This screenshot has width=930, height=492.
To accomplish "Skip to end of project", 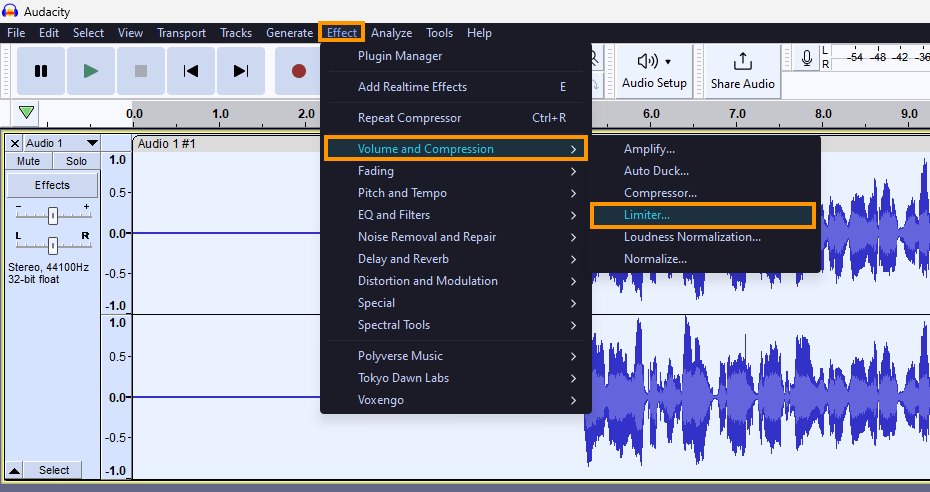I will pyautogui.click(x=241, y=71).
